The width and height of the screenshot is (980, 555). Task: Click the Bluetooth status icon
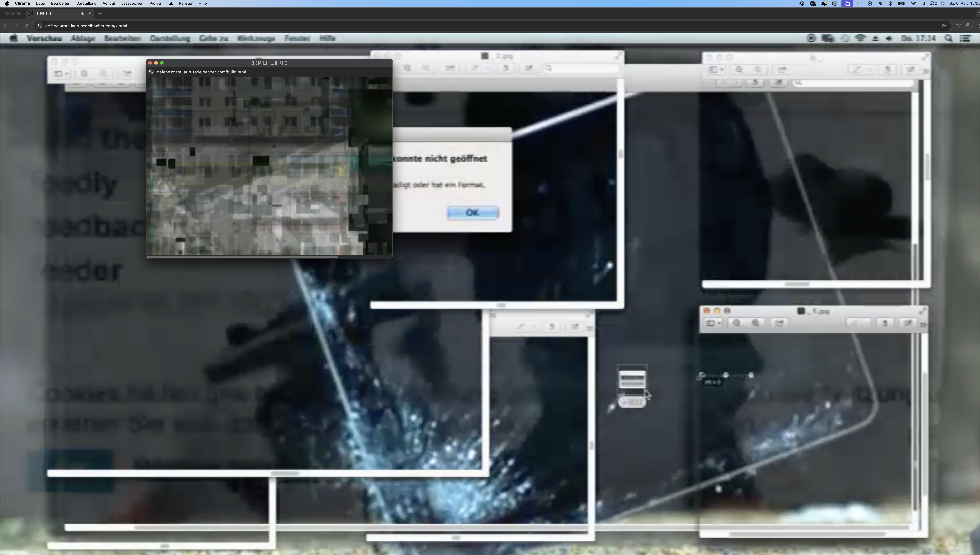[891, 3]
